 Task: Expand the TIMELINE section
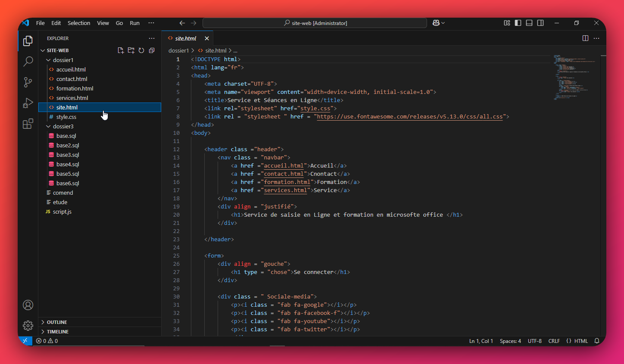click(57, 332)
